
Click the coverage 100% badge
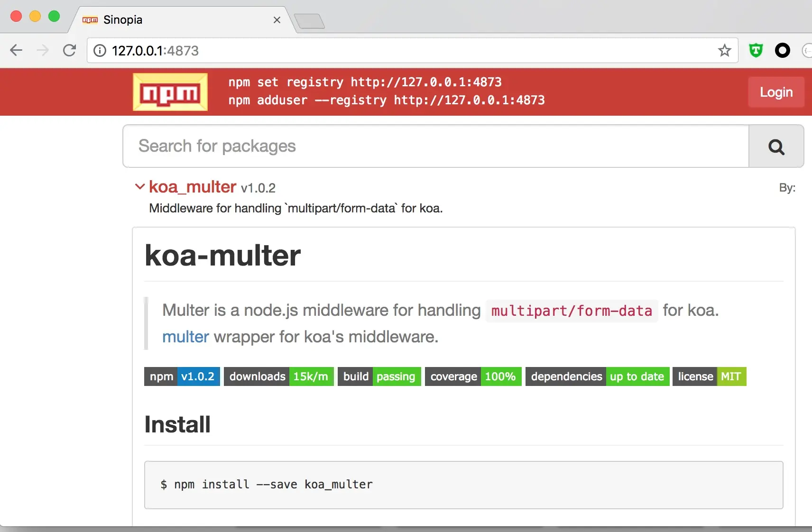point(473,376)
